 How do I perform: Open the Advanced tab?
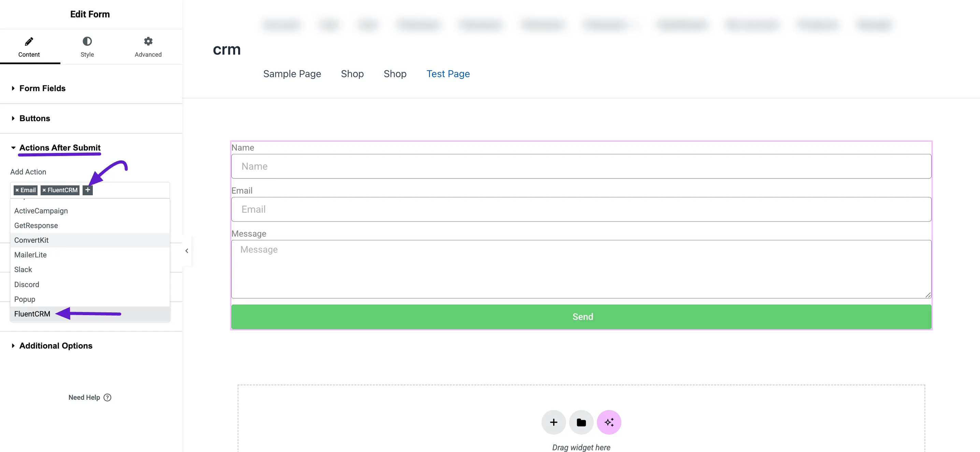(148, 47)
